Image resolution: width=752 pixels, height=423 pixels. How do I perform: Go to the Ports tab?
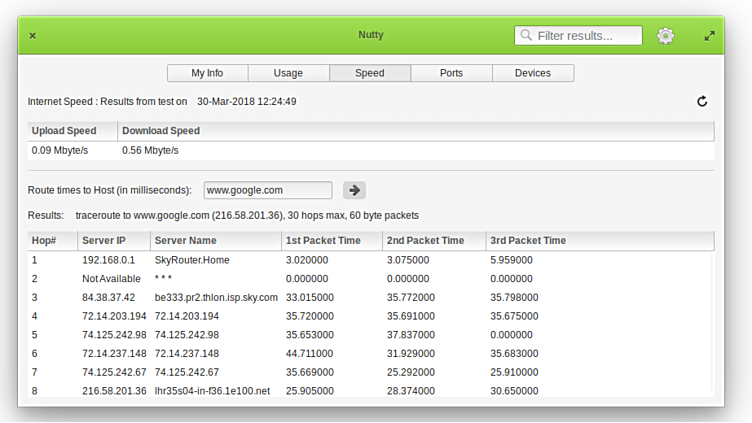click(451, 73)
